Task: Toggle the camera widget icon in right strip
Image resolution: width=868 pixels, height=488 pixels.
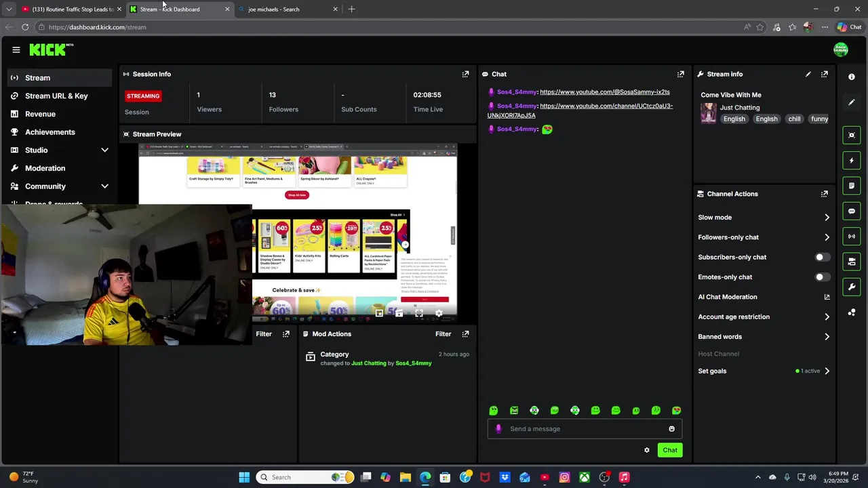Action: [852, 262]
